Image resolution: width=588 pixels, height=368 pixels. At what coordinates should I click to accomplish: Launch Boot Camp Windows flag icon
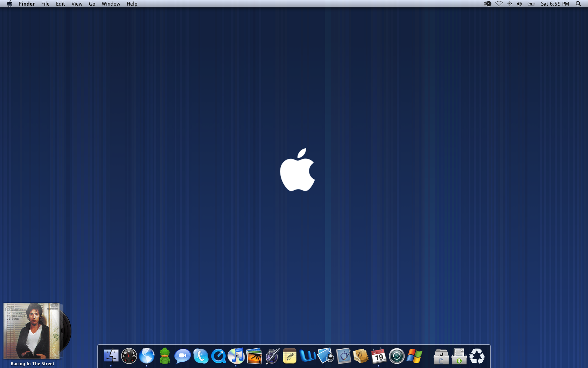415,356
